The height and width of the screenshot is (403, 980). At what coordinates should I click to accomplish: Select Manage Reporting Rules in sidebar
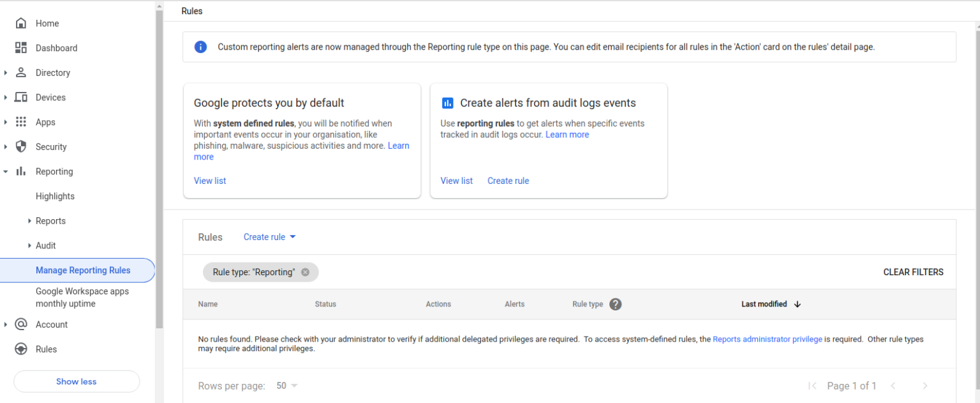click(x=83, y=270)
